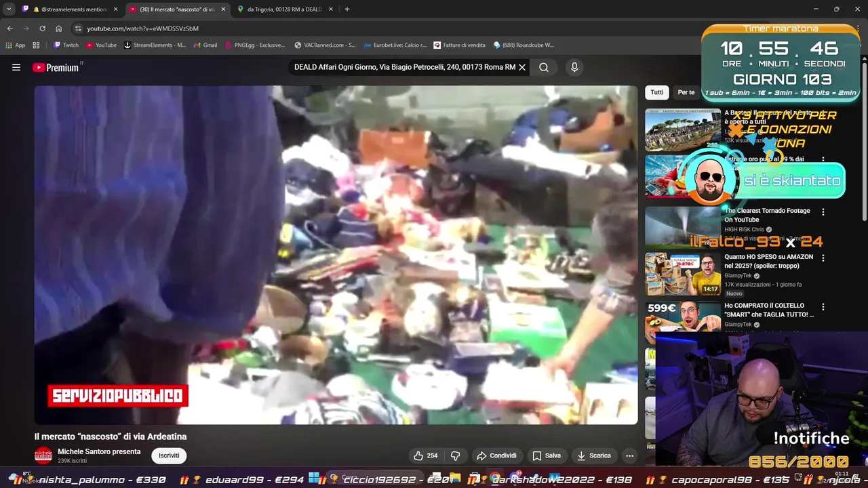Open the Windows Start button
The image size is (868, 488).
pos(314,479)
